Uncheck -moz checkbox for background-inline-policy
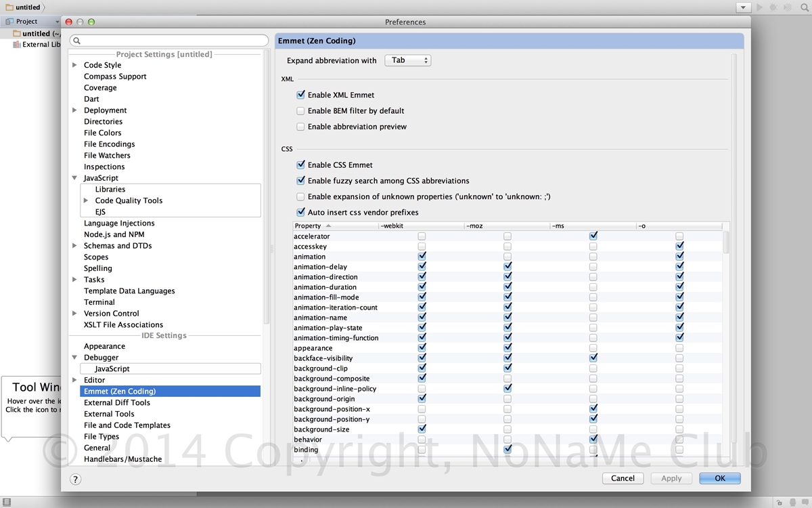This screenshot has height=508, width=812. pos(507,388)
